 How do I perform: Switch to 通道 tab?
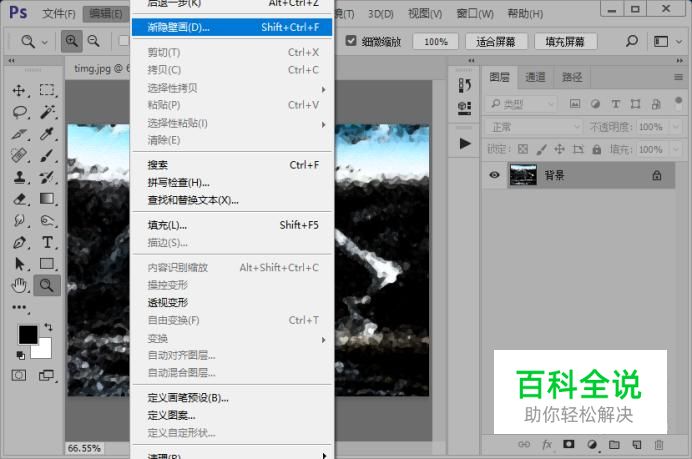535,78
